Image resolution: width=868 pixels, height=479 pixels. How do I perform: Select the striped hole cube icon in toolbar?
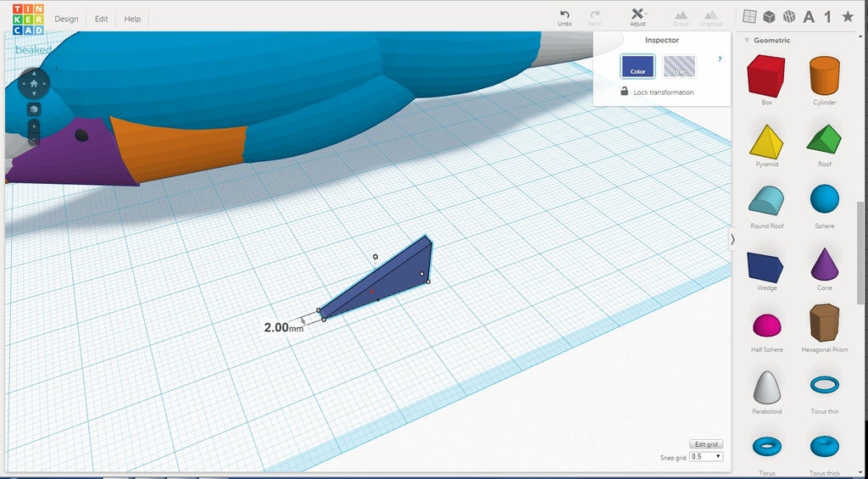(789, 17)
